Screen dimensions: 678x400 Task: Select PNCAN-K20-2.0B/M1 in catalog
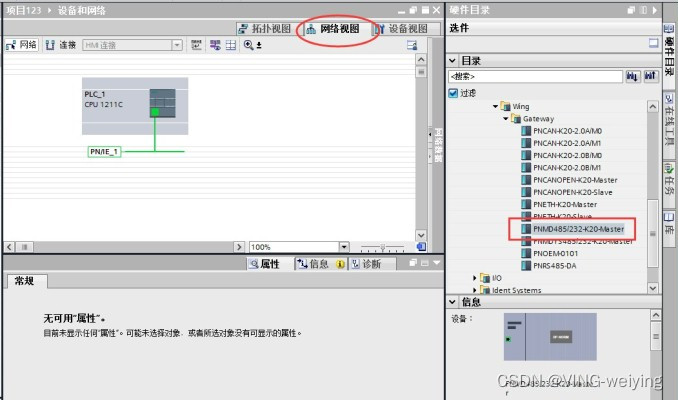click(567, 167)
